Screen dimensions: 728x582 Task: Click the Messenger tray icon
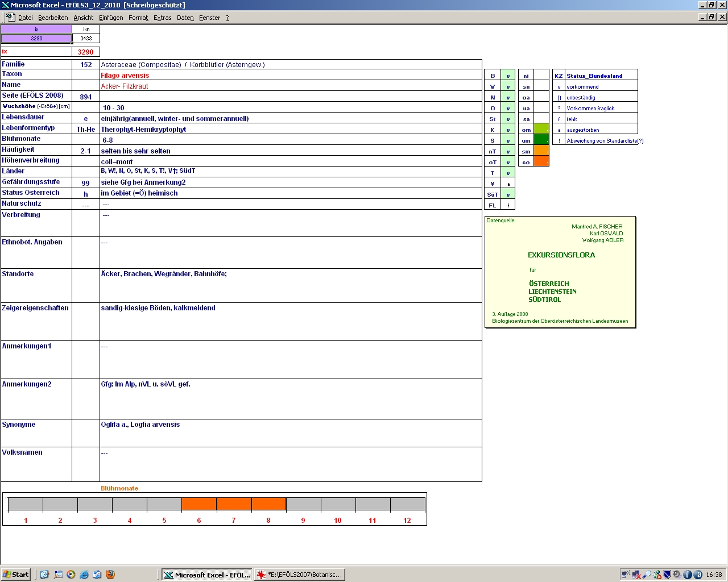point(657,575)
